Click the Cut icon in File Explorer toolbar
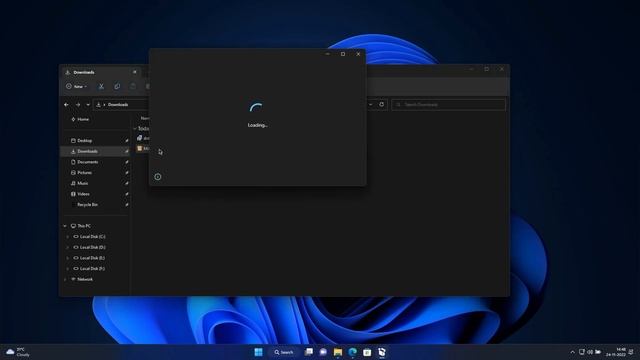This screenshot has width=640, height=360. [x=101, y=87]
